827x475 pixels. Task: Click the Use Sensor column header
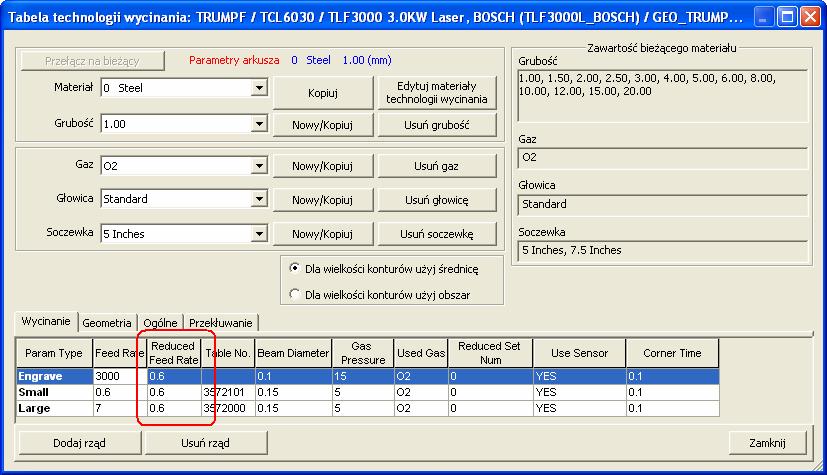pos(579,353)
